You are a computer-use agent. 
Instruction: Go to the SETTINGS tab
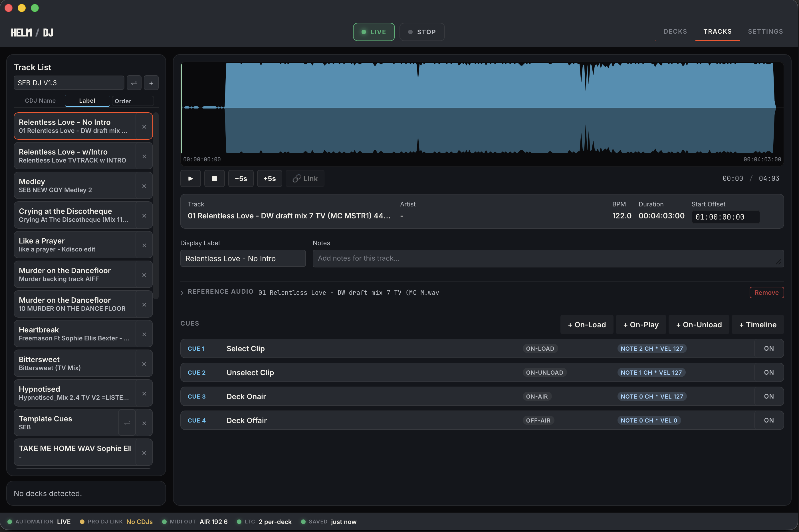(x=765, y=32)
